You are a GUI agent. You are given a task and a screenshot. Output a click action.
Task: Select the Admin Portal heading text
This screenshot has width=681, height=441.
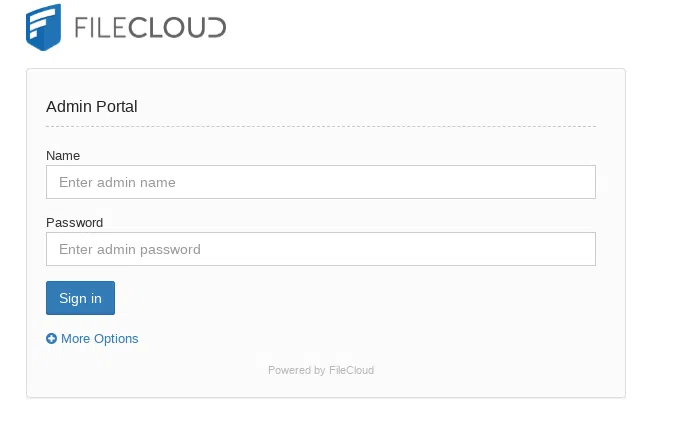[x=92, y=106]
